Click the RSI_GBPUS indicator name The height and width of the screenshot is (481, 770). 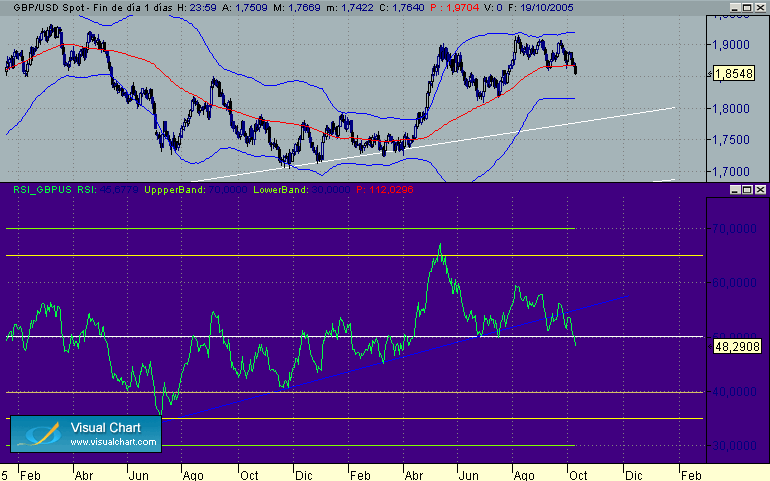42,190
